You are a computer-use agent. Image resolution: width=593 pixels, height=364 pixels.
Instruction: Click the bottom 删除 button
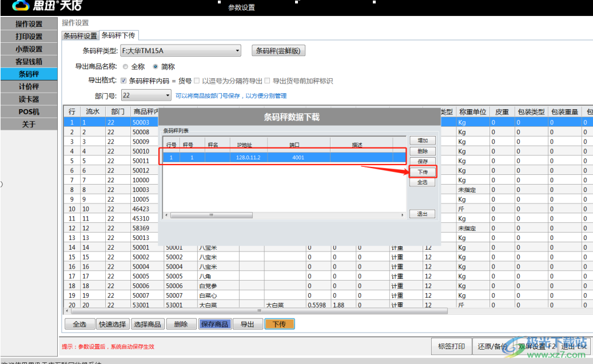(181, 325)
